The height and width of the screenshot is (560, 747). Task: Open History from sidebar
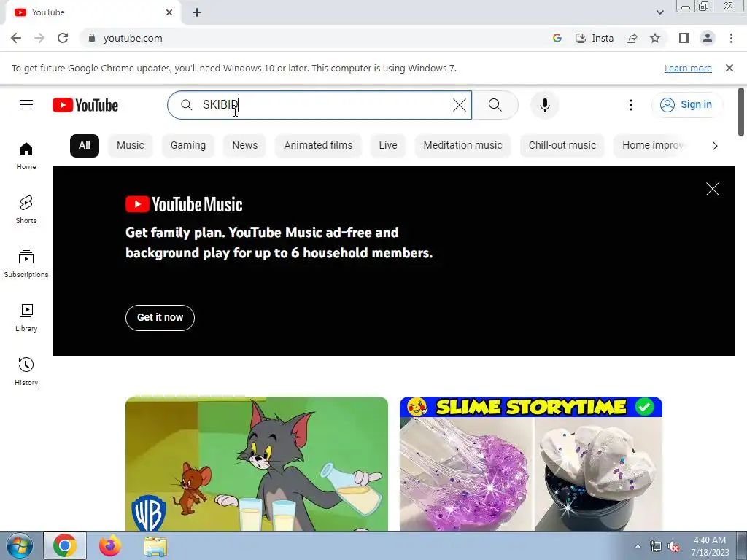[x=26, y=371]
